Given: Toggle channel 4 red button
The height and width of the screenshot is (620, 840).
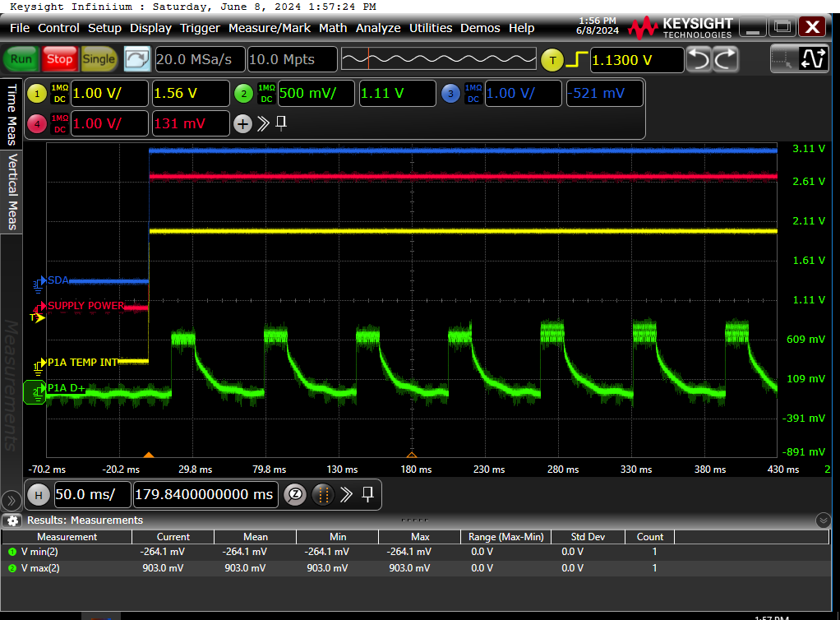Looking at the screenshot, I should (x=37, y=123).
